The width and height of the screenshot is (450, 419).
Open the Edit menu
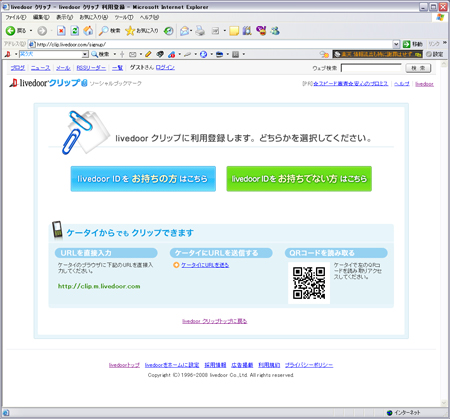(x=41, y=17)
